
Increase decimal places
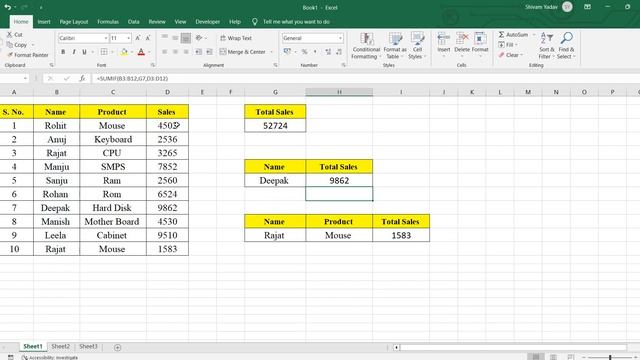(x=328, y=52)
